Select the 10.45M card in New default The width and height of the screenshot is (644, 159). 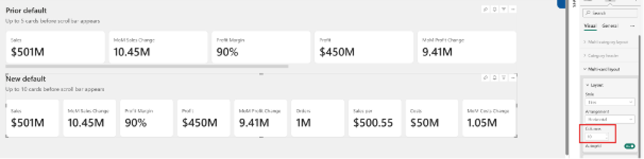click(x=89, y=118)
